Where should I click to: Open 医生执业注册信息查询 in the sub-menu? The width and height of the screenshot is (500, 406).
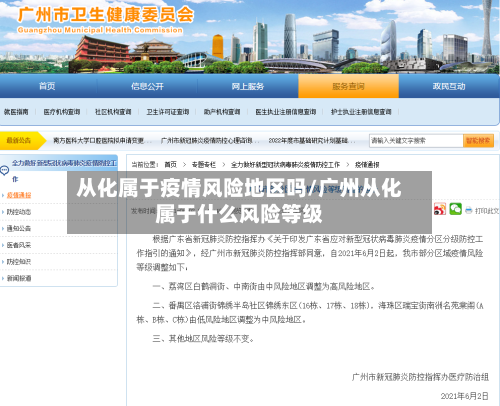[x=286, y=112]
